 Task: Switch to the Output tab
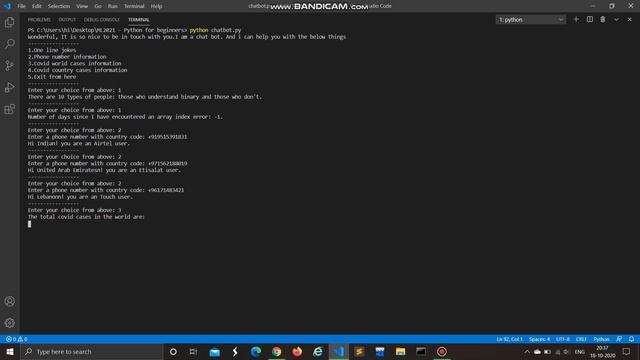67,20
